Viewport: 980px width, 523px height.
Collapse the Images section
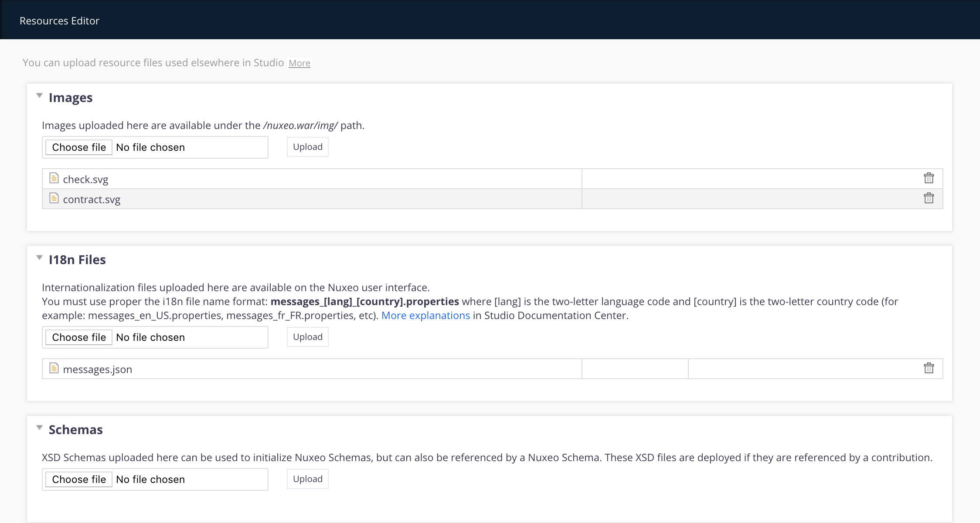coord(40,95)
